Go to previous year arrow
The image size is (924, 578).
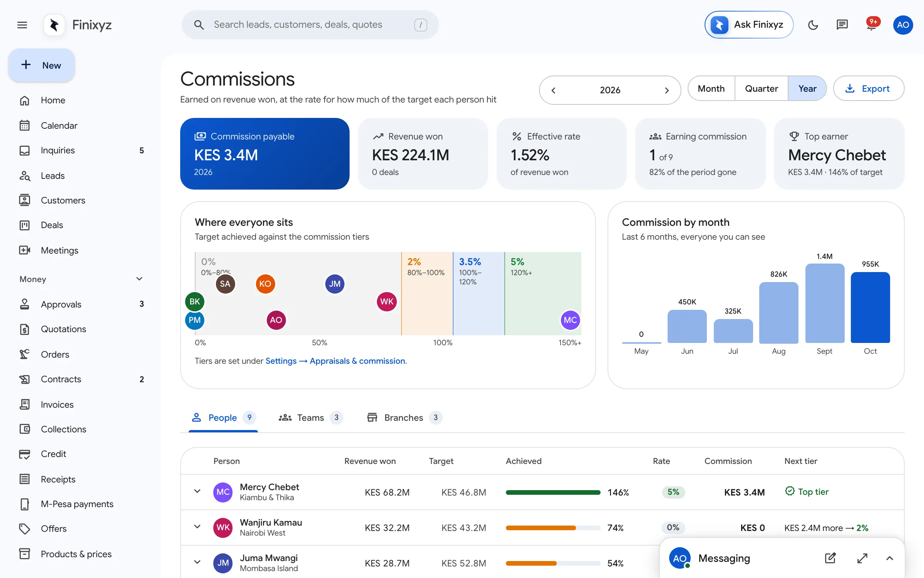pos(553,91)
